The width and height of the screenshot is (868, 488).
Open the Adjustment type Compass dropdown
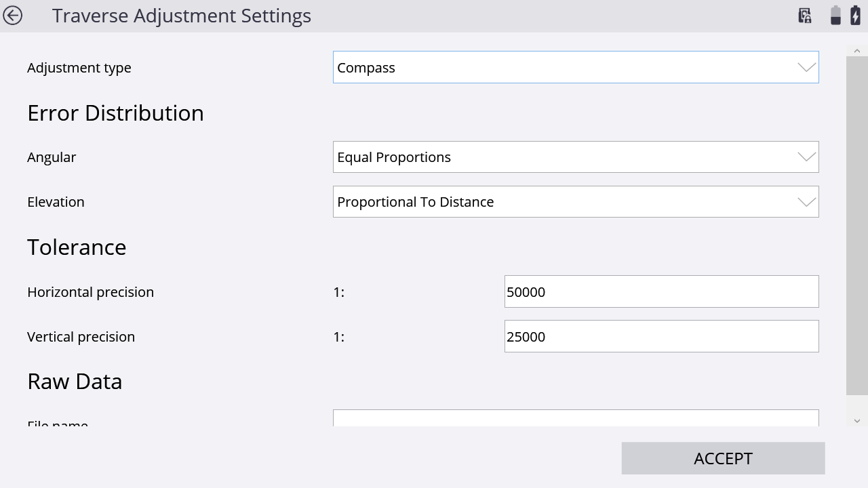pos(576,67)
